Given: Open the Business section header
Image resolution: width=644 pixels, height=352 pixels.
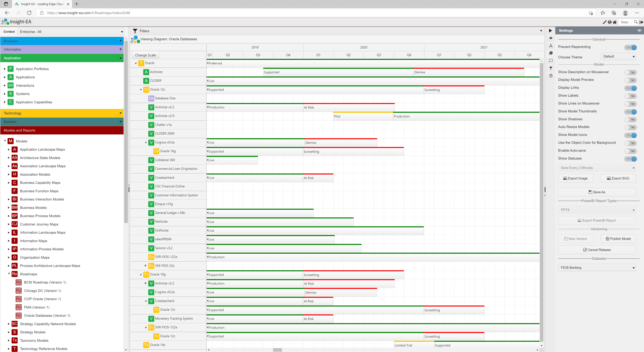Looking at the screenshot, I should [62, 41].
